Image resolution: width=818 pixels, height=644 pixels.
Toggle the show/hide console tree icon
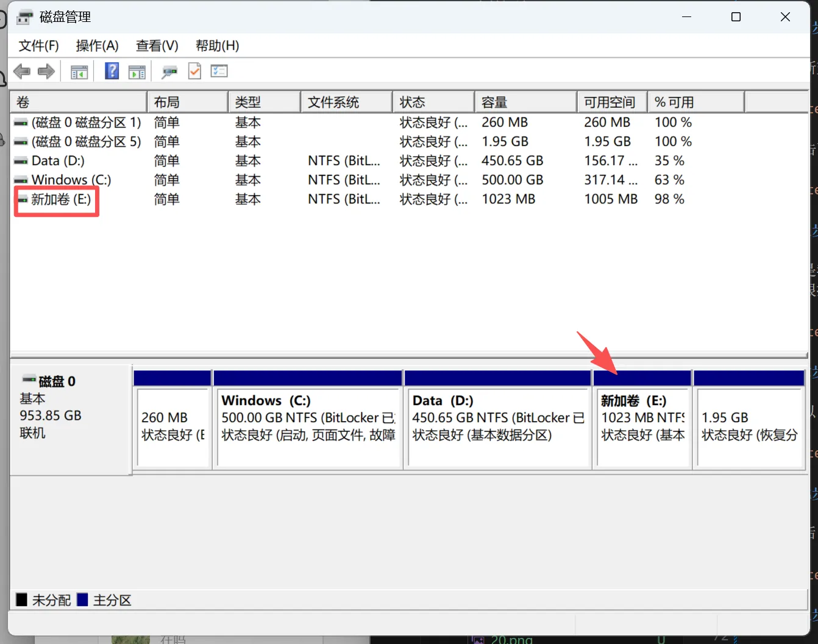(x=79, y=72)
